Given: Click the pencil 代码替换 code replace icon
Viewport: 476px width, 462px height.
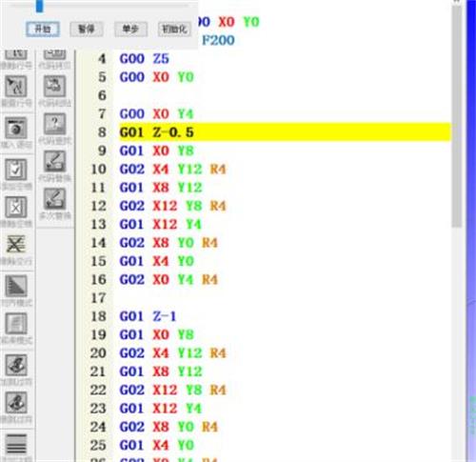Looking at the screenshot, I should (x=54, y=161).
